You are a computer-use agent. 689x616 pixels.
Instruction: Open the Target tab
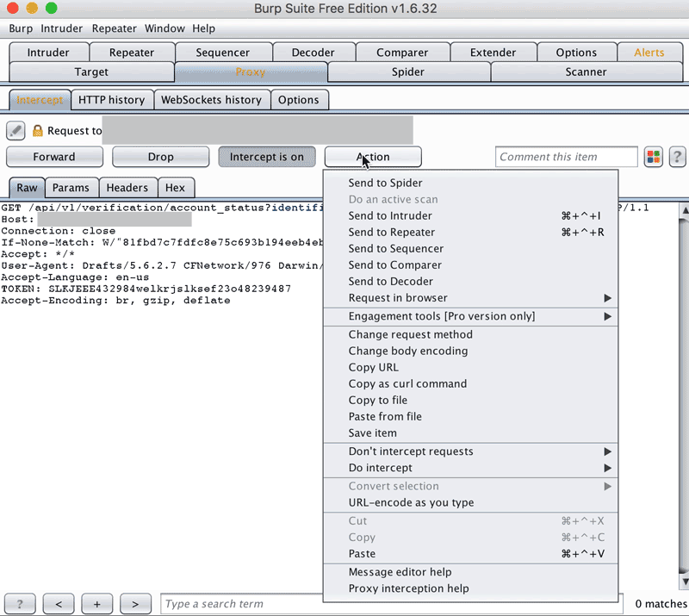91,72
